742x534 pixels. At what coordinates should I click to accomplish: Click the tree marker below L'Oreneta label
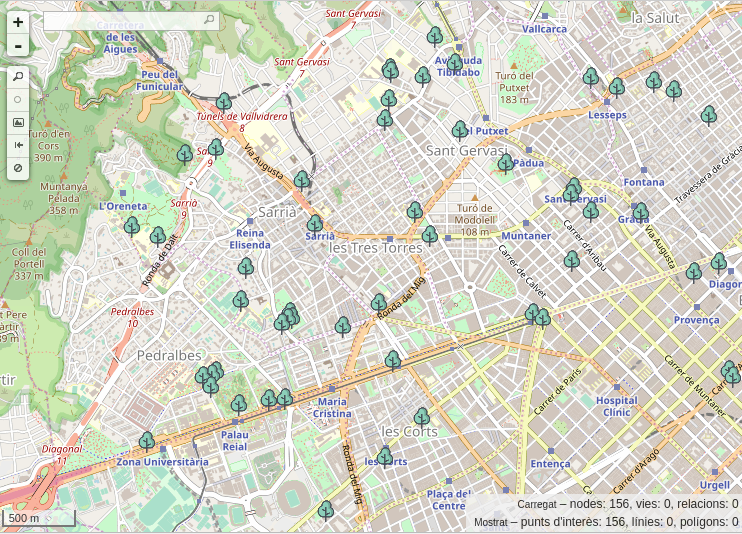tap(132, 226)
